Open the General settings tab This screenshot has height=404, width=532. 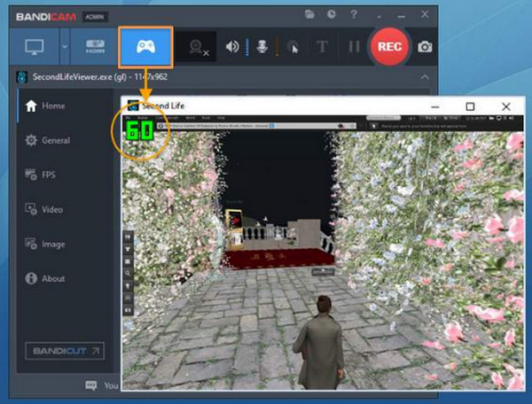click(x=48, y=140)
